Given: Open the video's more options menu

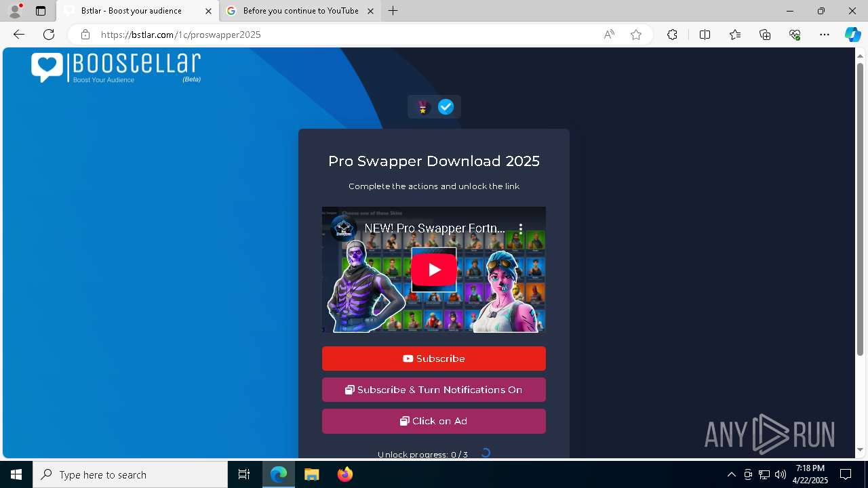Looking at the screenshot, I should (x=521, y=228).
